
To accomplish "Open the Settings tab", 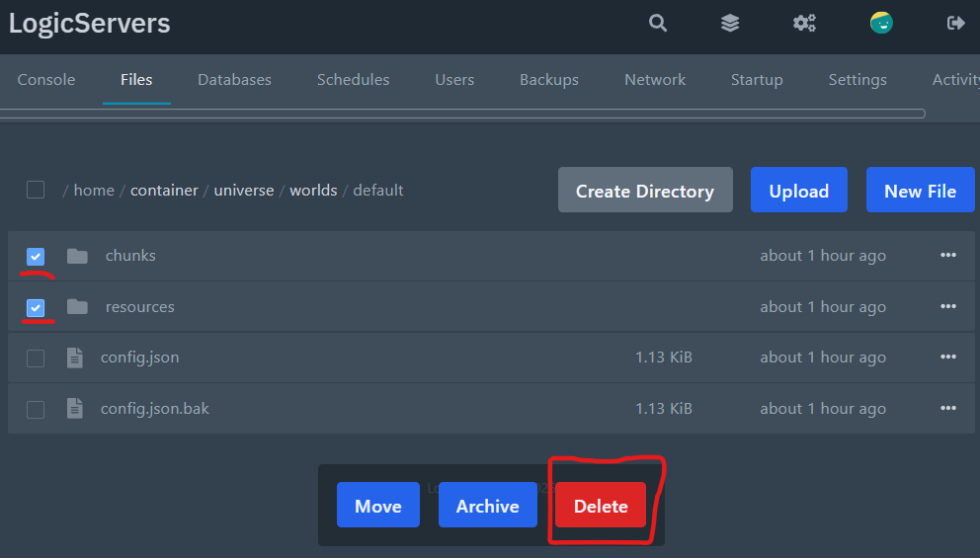I will (857, 79).
